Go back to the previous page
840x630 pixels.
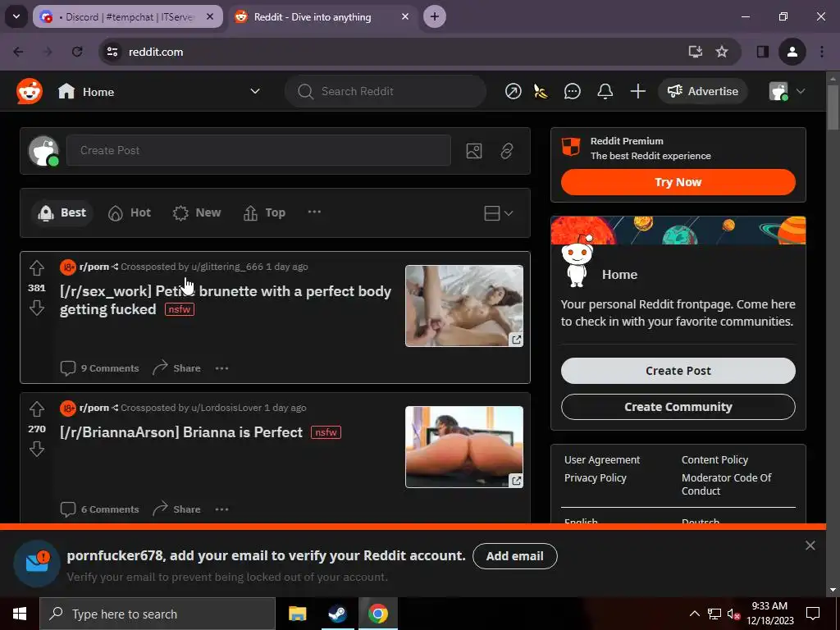coord(18,52)
